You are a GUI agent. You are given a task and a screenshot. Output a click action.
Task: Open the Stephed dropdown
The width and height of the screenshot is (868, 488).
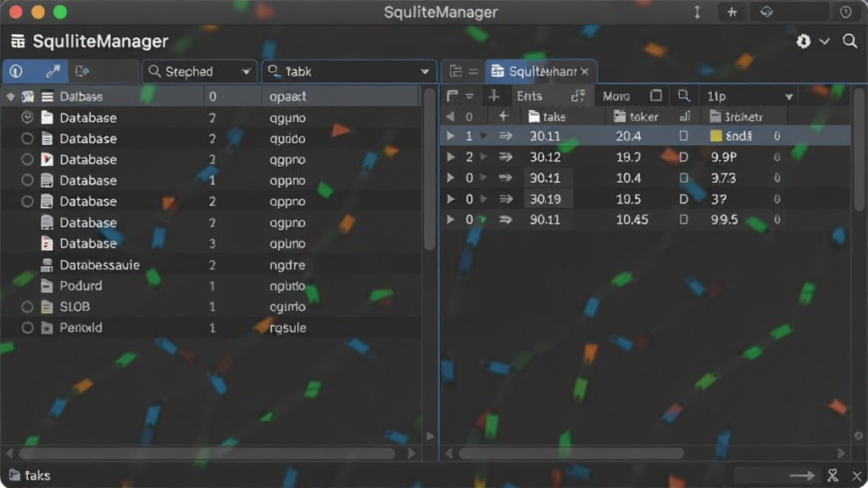199,71
